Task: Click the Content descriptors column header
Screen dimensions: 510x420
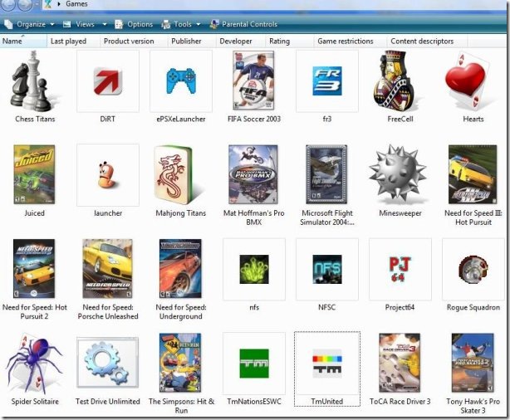Action: (x=428, y=42)
